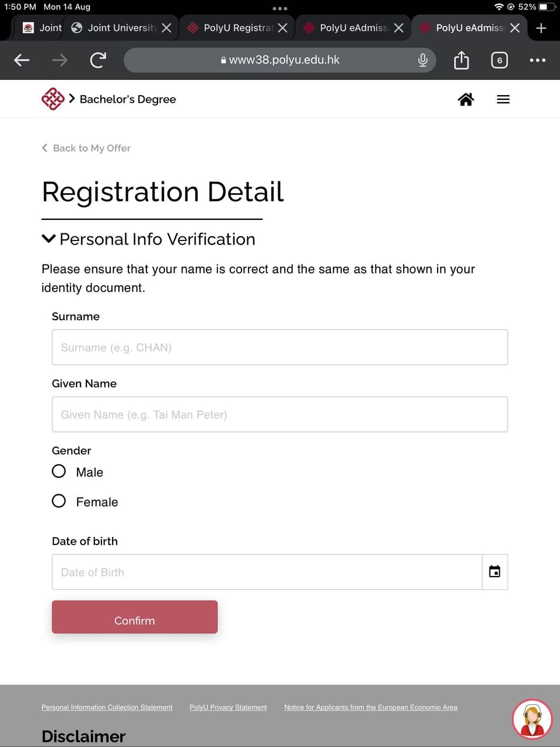Open the hamburger menu icon
Image resolution: width=560 pixels, height=747 pixels.
point(503,99)
